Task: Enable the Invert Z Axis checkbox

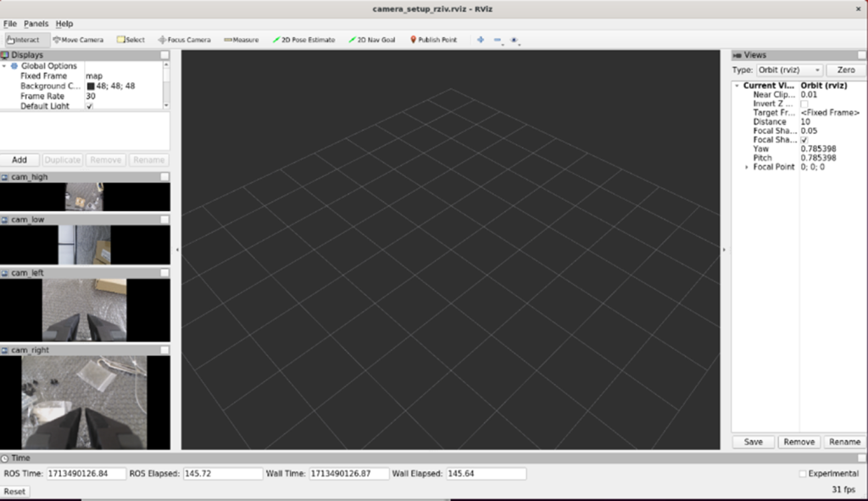Action: tap(804, 104)
